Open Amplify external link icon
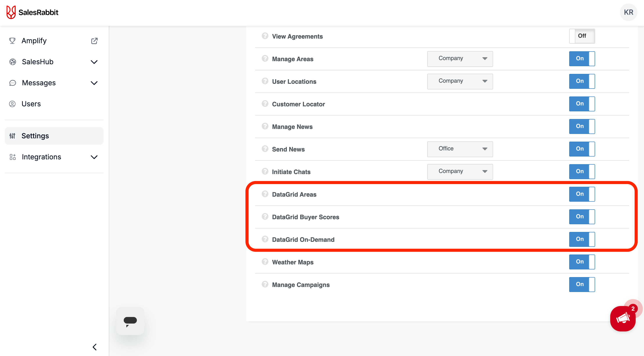Screen dimensions: 644x356 (94, 41)
